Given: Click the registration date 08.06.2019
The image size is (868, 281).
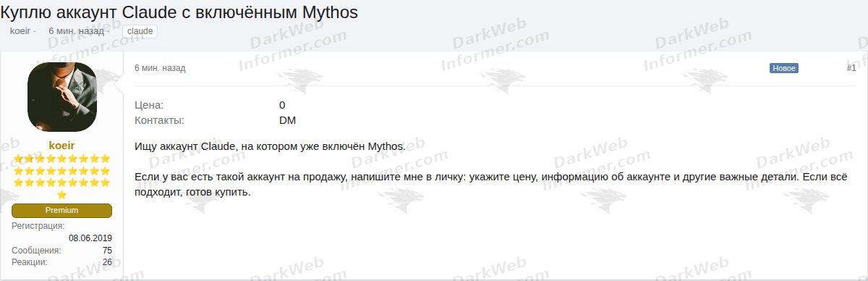Looking at the screenshot, I should 90,238.
